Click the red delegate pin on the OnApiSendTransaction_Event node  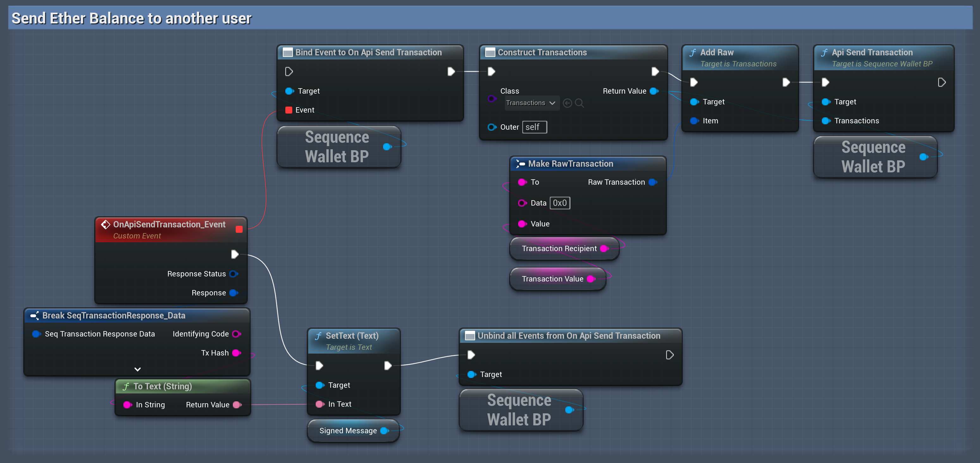pos(239,229)
